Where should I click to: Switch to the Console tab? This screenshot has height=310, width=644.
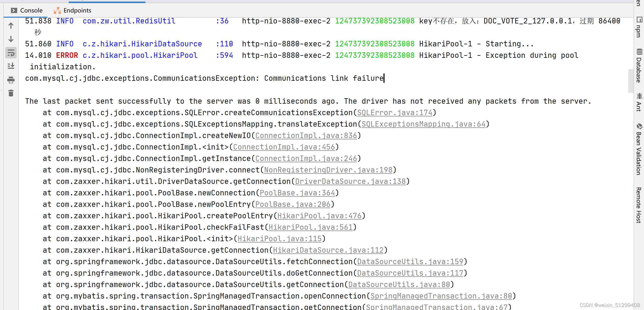pyautogui.click(x=27, y=10)
